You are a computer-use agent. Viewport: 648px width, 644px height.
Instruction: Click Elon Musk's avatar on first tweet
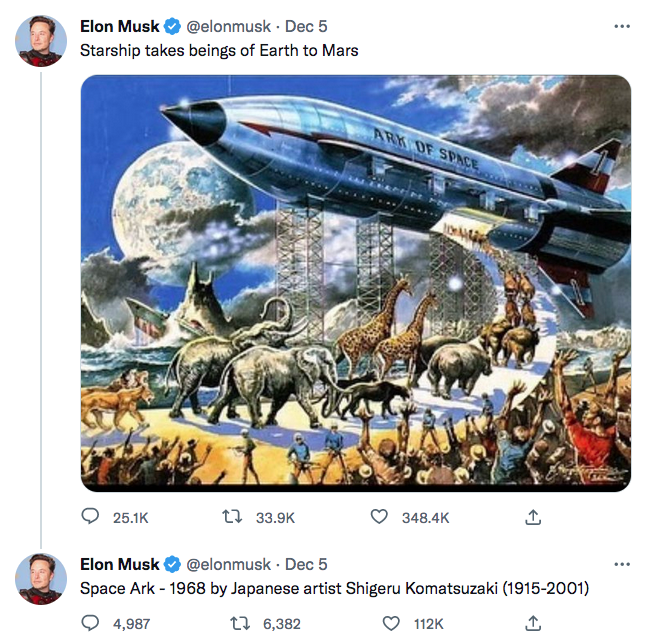click(x=41, y=42)
